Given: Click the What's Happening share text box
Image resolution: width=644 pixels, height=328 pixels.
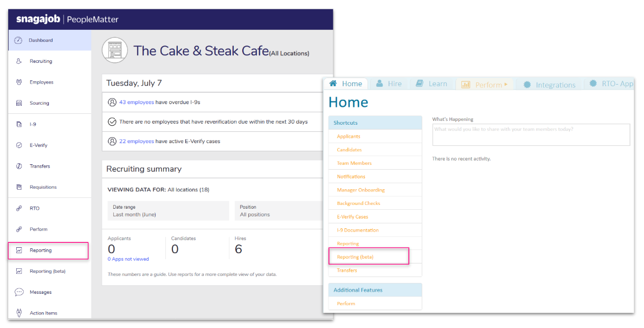Looking at the screenshot, I should point(531,134).
